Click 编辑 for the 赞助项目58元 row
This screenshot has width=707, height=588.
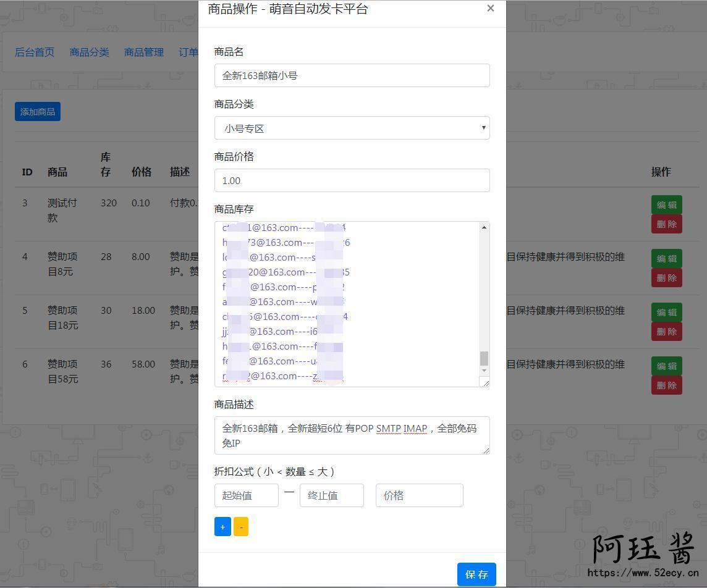click(666, 366)
